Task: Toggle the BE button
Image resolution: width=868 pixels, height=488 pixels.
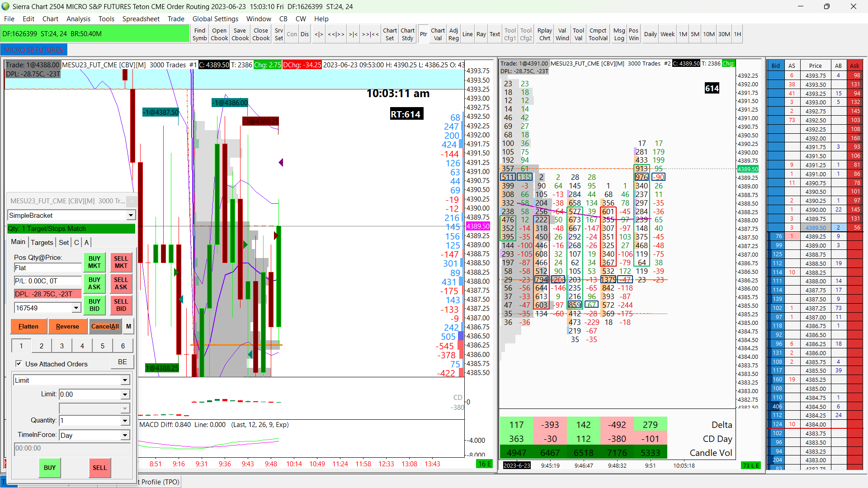Action: (x=123, y=362)
